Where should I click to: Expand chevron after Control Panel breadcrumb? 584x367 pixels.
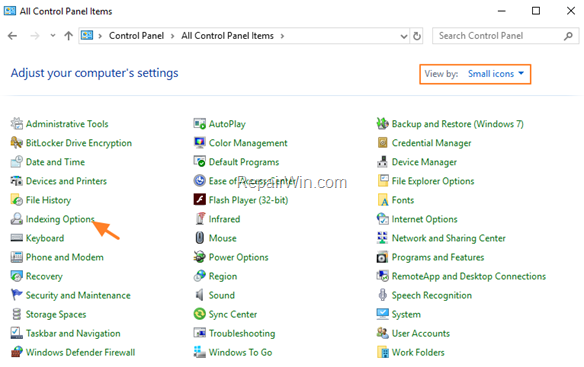[x=172, y=36]
